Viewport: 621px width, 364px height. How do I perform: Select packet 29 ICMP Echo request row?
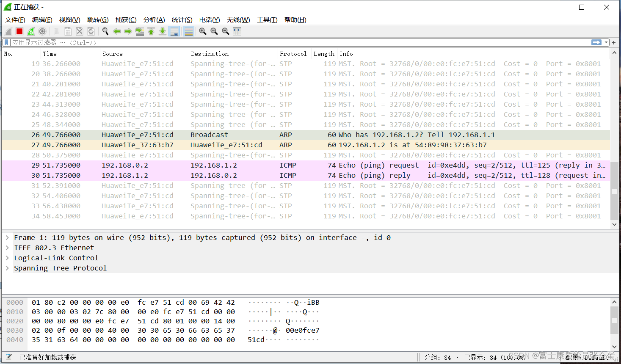306,165
